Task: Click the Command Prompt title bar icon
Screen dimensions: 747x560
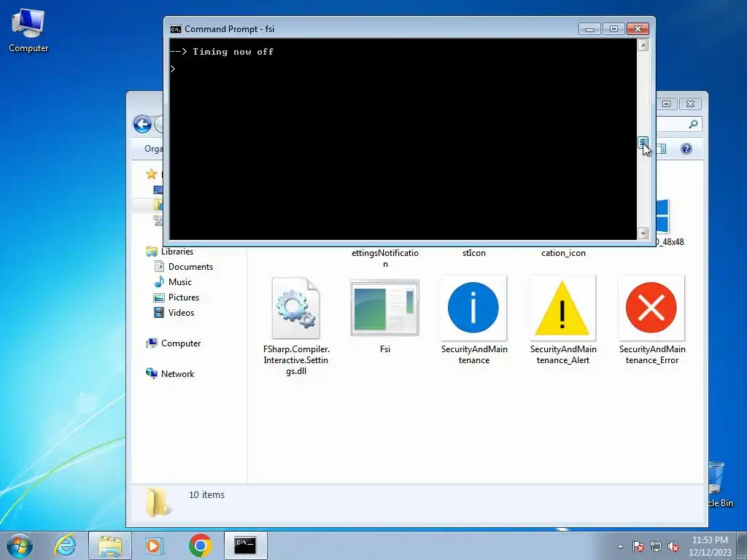Action: click(175, 29)
